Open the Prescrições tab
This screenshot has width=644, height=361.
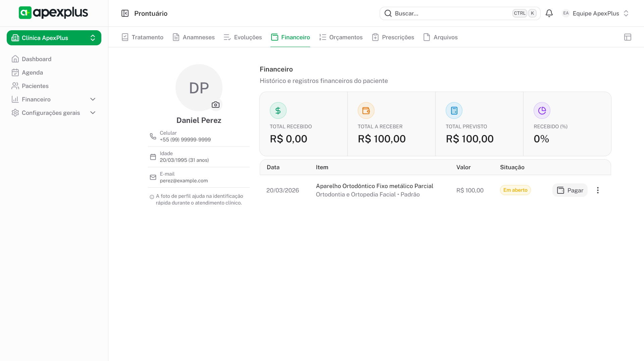click(393, 37)
